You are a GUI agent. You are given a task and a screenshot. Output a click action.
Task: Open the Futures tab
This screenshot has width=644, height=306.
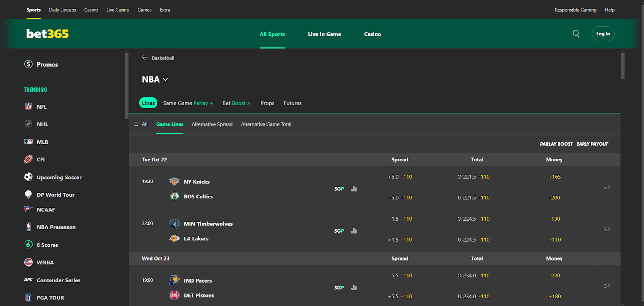tap(293, 103)
